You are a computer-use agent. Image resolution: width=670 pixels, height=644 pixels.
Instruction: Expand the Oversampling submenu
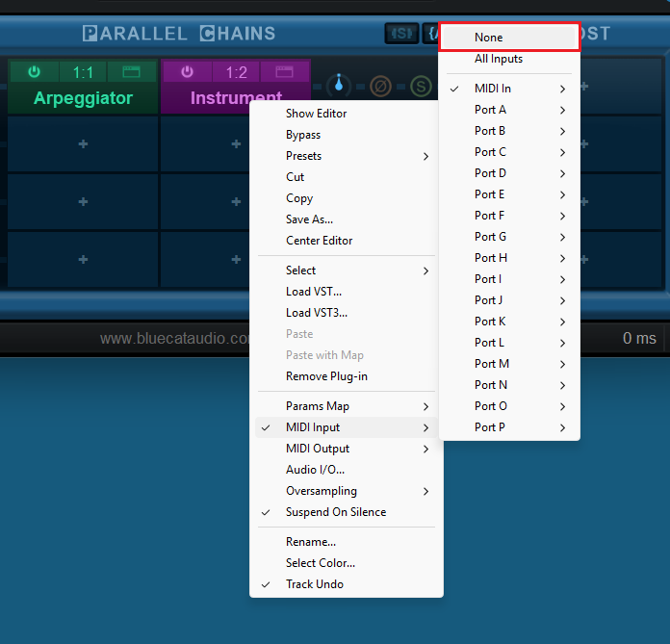coord(347,491)
